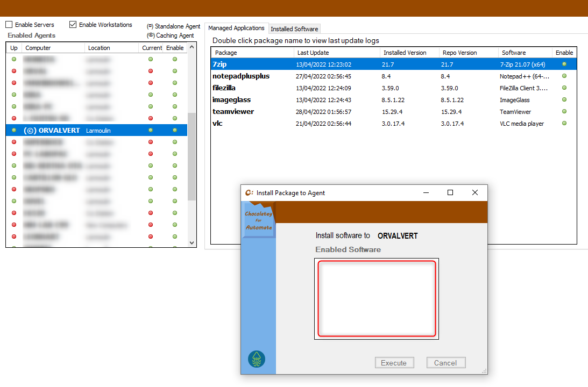This screenshot has height=387, width=588.
Task: Click the date 28/04/2022 01:56:57
Action: (323, 112)
